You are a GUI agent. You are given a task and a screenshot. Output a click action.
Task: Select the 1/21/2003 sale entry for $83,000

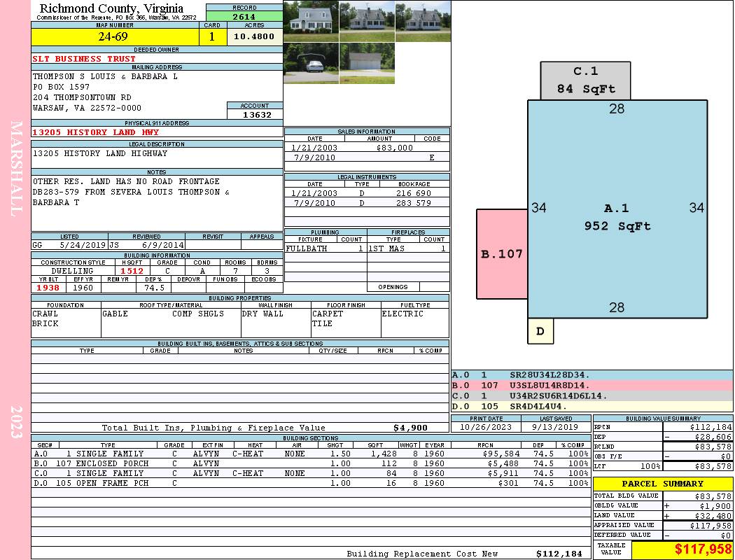pyautogui.click(x=367, y=148)
